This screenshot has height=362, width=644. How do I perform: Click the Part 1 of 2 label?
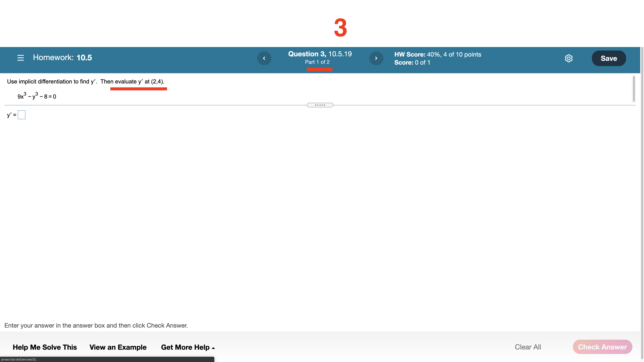click(x=317, y=62)
